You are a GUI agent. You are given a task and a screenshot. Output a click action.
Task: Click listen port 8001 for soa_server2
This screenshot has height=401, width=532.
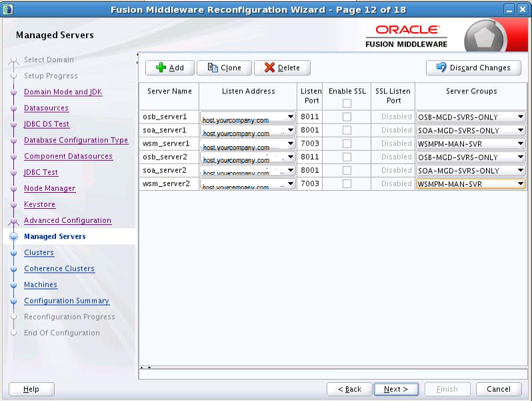[x=310, y=170]
